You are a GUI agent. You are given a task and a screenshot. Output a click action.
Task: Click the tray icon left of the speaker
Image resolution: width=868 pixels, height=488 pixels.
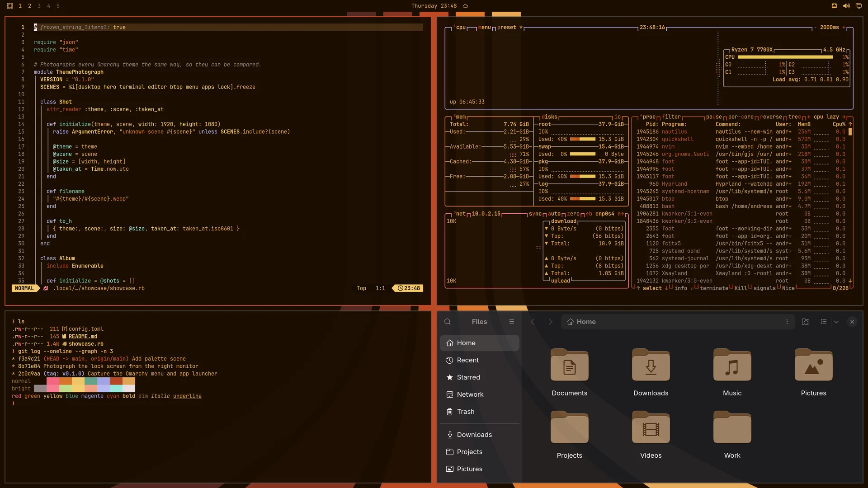[x=834, y=6]
